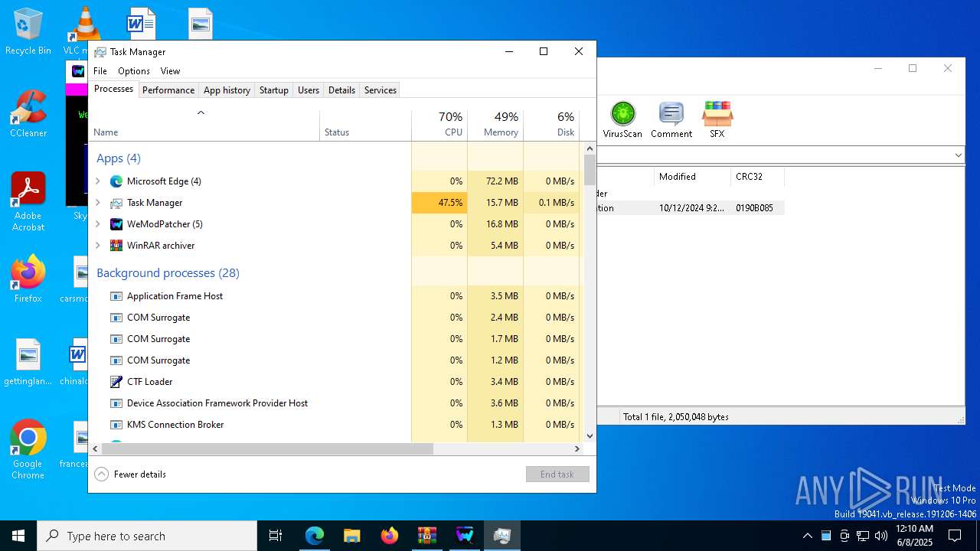The image size is (980, 551).
Task: Open the notification center icon
Action: (x=955, y=536)
